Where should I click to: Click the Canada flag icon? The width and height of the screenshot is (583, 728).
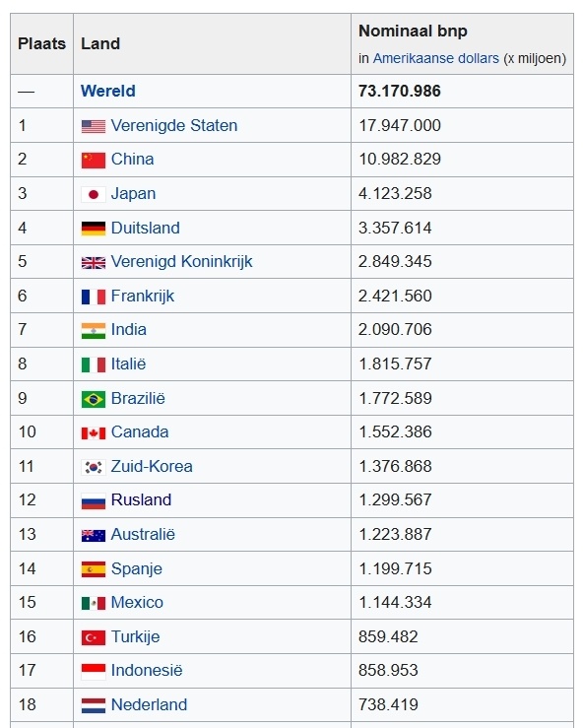[94, 433]
